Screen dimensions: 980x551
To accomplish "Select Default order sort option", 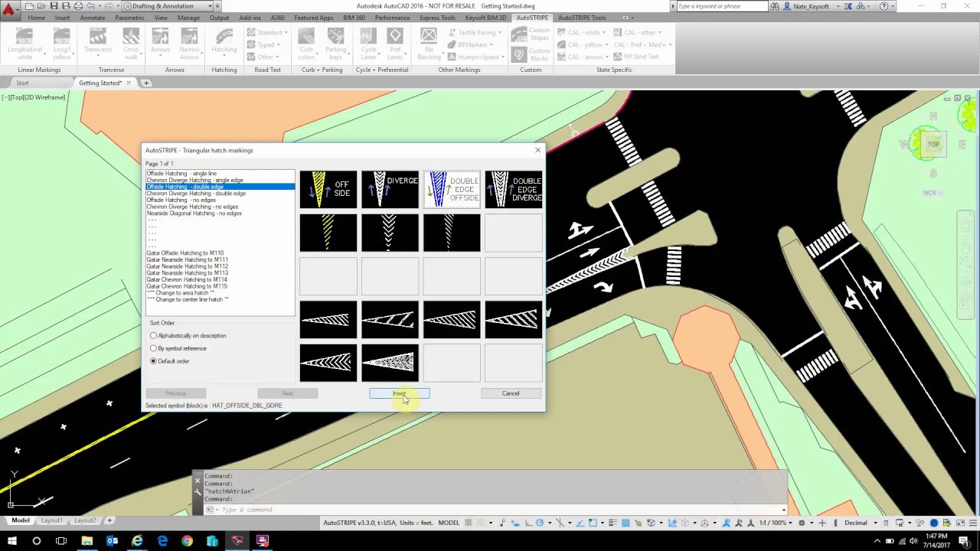I will [x=169, y=361].
